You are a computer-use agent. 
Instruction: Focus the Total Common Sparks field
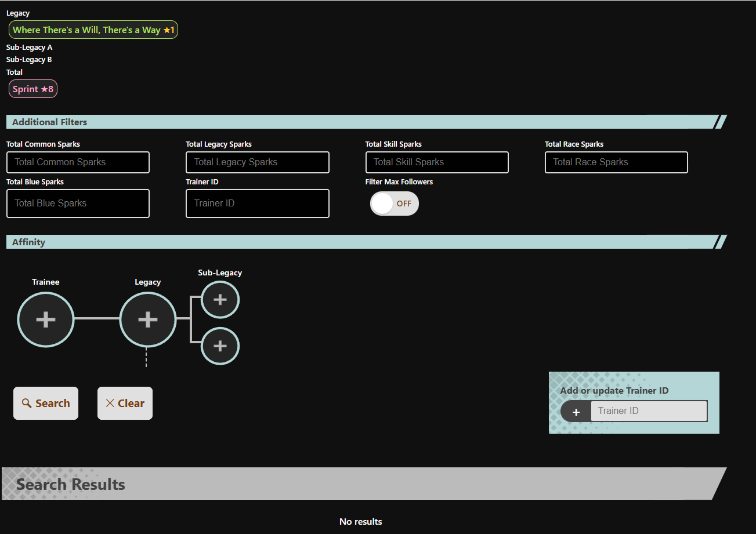(78, 162)
